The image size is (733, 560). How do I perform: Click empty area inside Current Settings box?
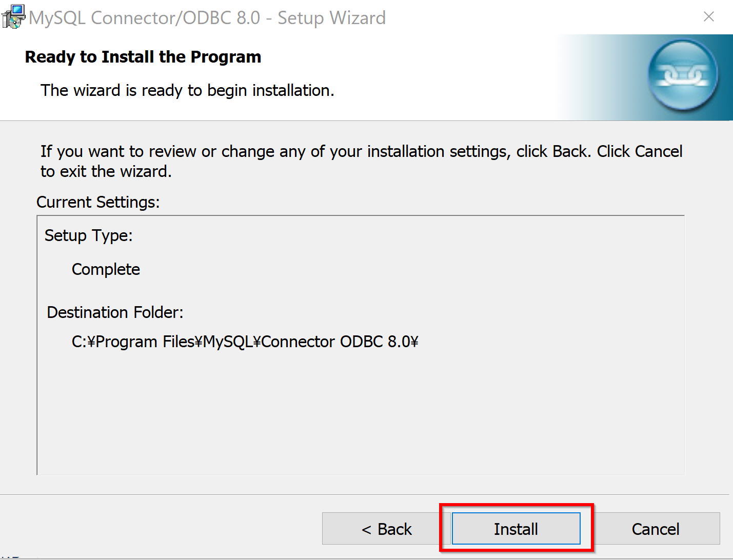coord(361,415)
